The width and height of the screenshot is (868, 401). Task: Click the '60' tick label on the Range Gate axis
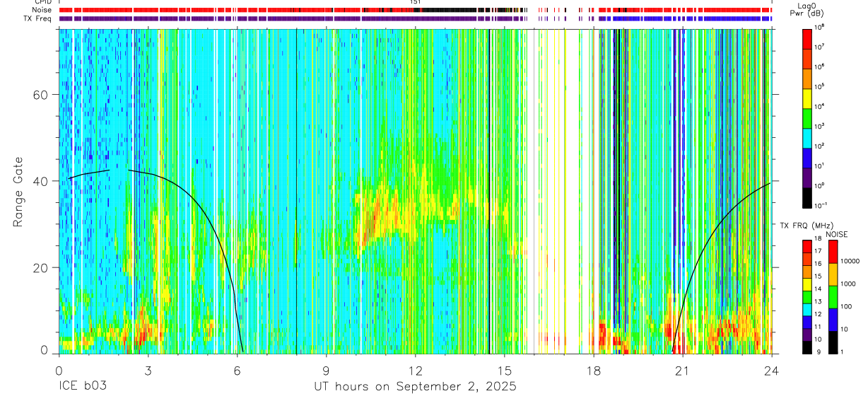click(42, 95)
